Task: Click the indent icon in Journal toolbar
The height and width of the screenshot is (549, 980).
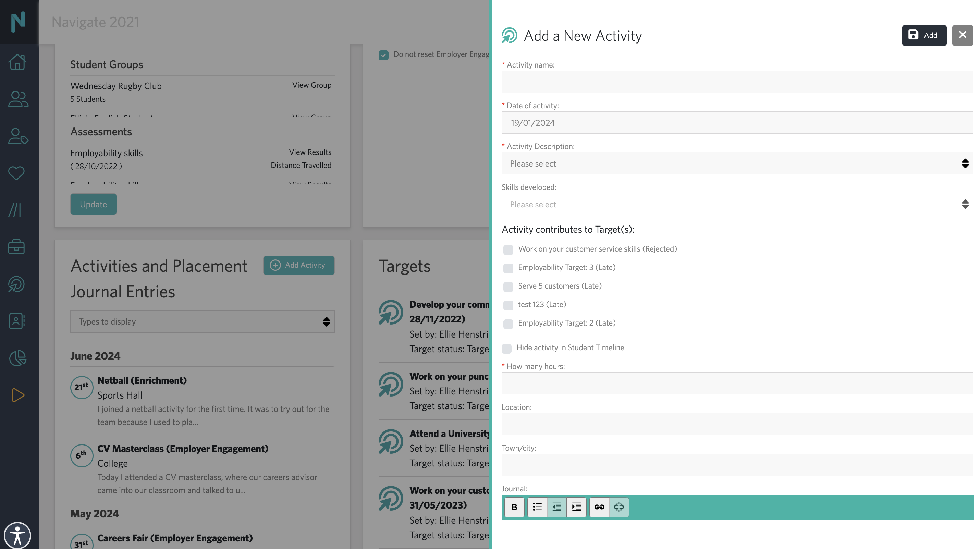Action: (x=576, y=507)
